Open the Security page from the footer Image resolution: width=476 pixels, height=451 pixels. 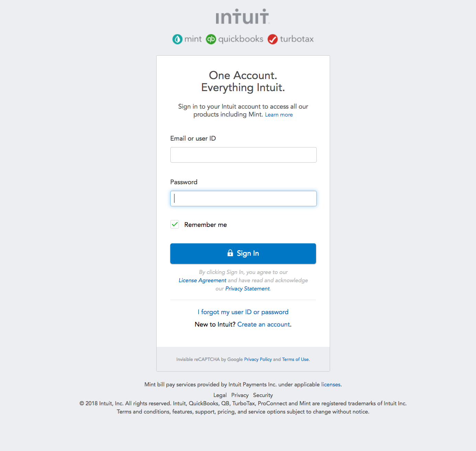[263, 395]
